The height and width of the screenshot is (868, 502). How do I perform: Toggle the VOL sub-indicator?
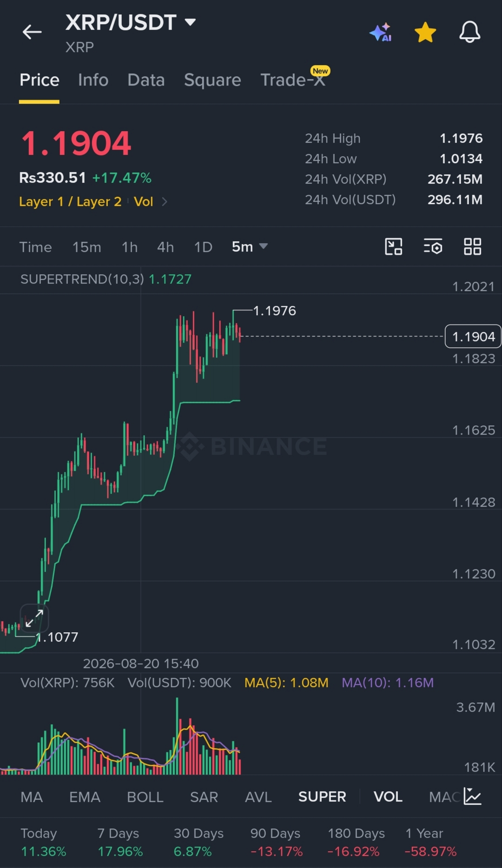[388, 797]
